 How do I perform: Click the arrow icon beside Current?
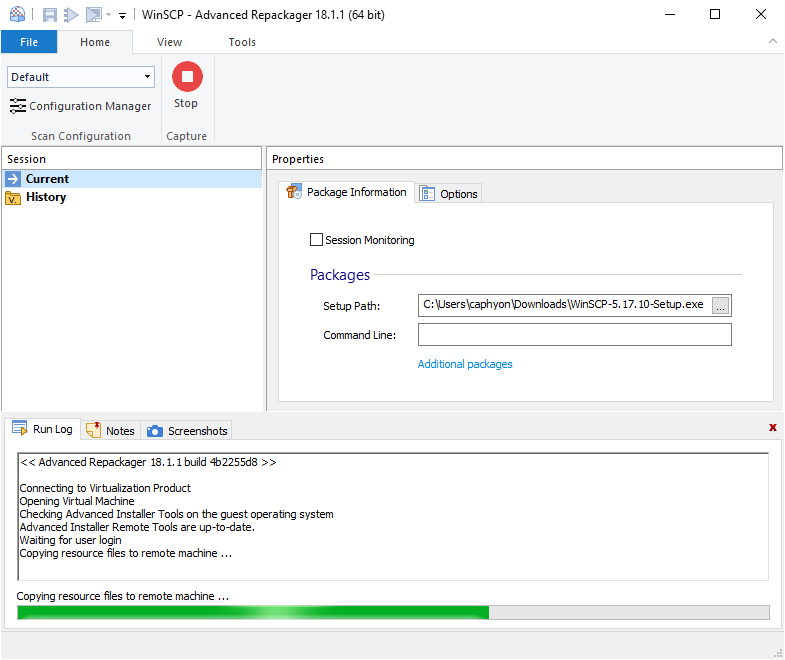pos(13,179)
